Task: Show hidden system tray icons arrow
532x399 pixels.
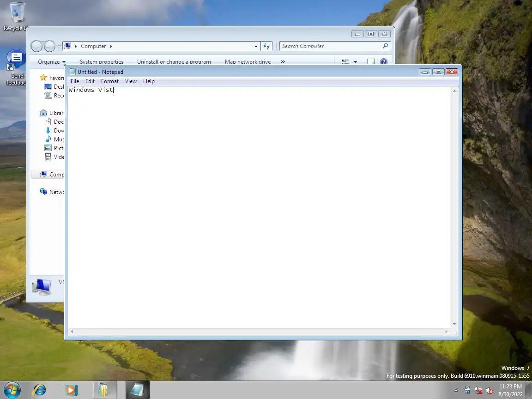Action: [x=456, y=391]
